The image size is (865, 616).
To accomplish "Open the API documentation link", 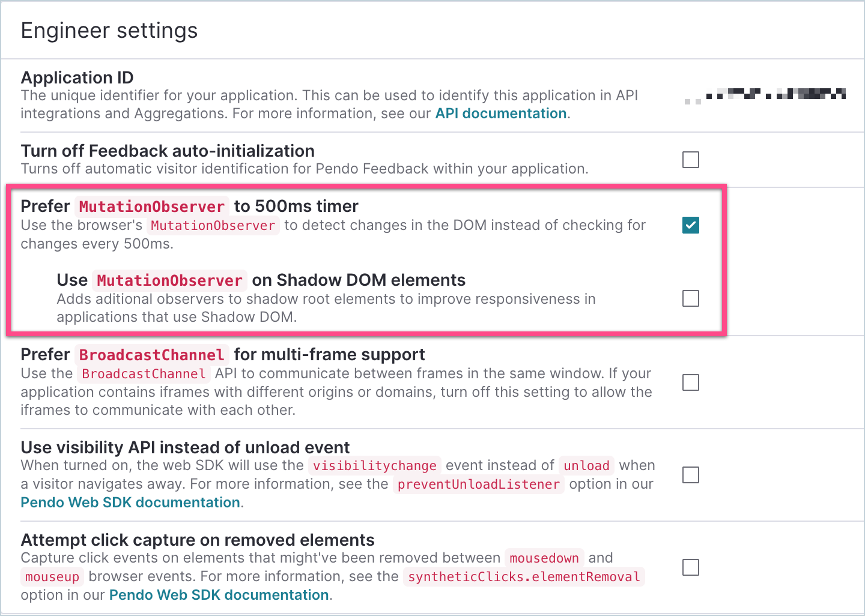I will point(500,113).
